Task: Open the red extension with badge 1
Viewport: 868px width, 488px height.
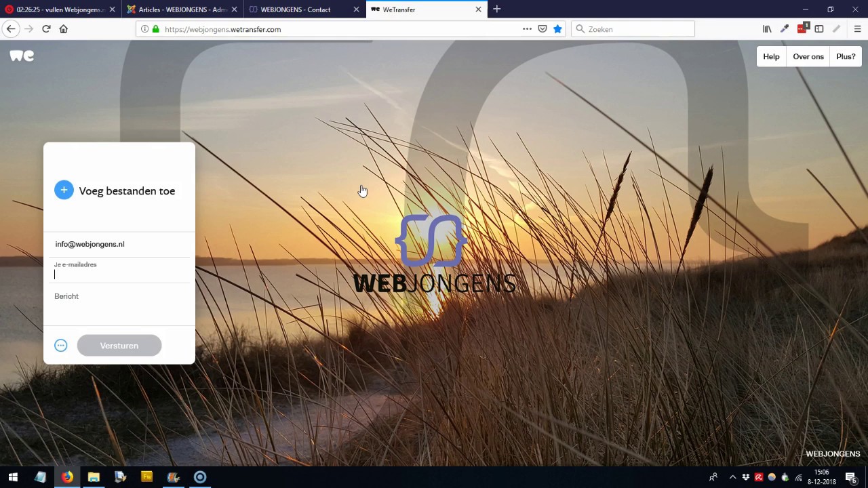Action: [803, 28]
